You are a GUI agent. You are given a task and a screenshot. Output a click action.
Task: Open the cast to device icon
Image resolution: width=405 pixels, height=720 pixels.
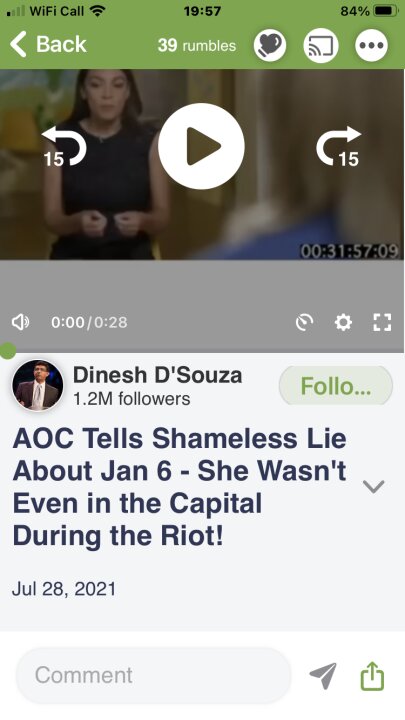(x=321, y=45)
